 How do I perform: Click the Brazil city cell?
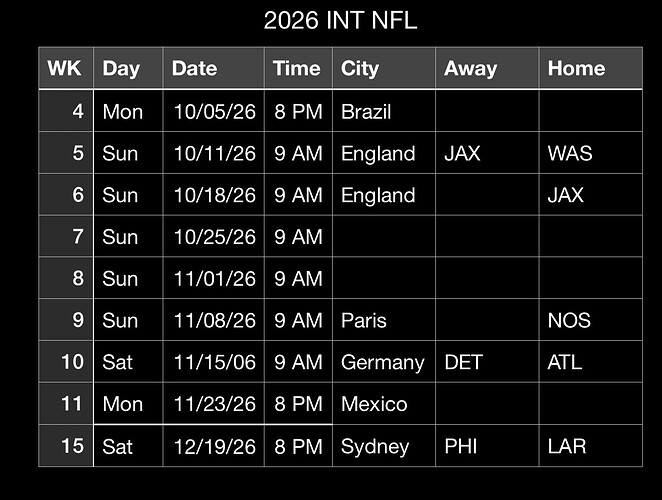tap(366, 112)
